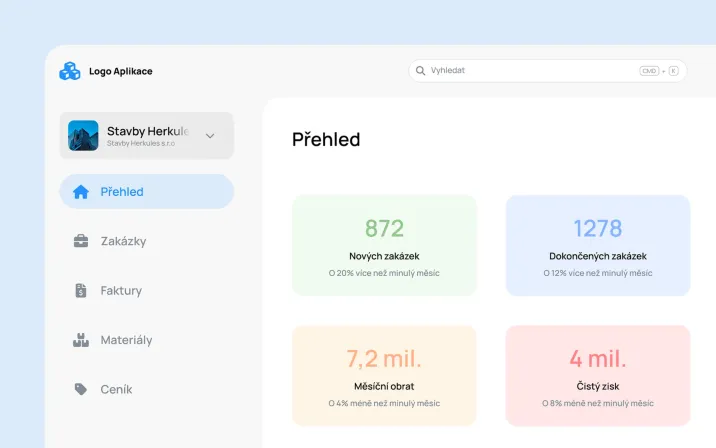Click the invoice document icon for Faktury
Screen dimensions: 716x448
pyautogui.click(x=81, y=290)
